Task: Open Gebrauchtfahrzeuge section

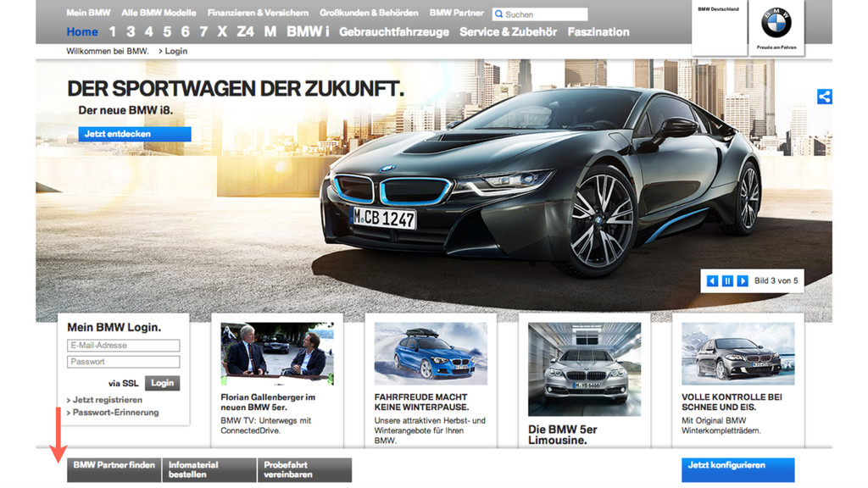Action: pyautogui.click(x=394, y=31)
